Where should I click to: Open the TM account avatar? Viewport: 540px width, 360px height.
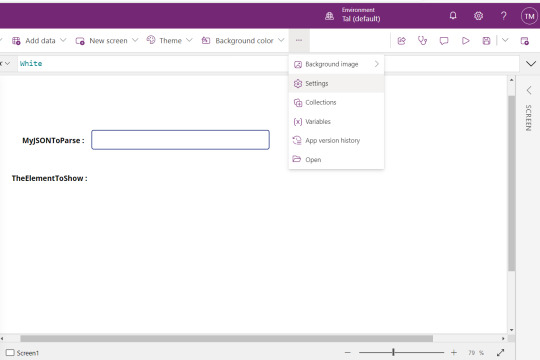[x=529, y=16]
